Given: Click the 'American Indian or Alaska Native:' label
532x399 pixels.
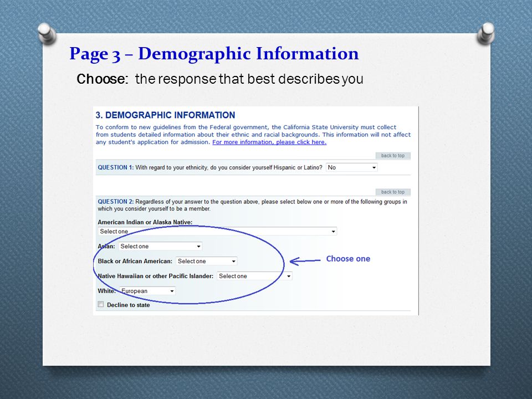Looking at the screenshot, I should point(145,222).
